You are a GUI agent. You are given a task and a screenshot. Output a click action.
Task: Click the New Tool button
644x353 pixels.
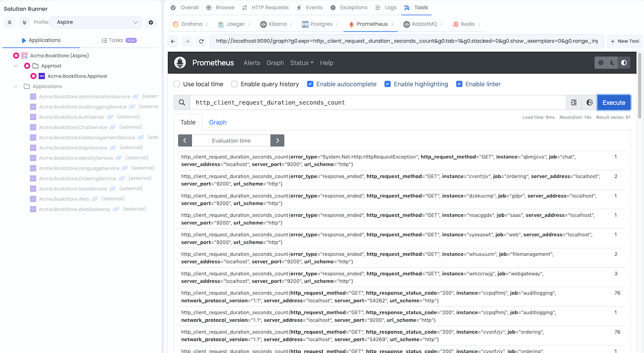(x=625, y=40)
